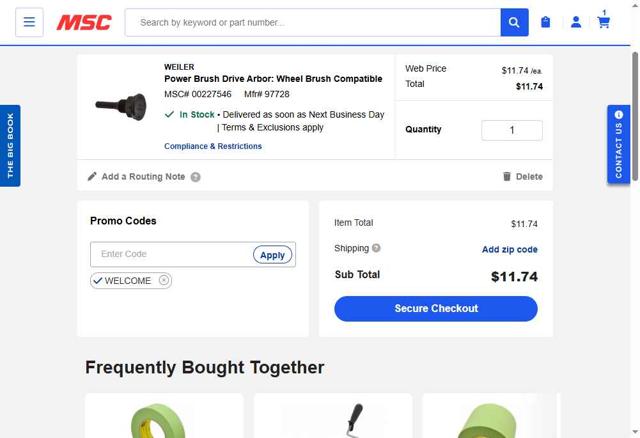Click the promo code Apply button

coord(272,255)
